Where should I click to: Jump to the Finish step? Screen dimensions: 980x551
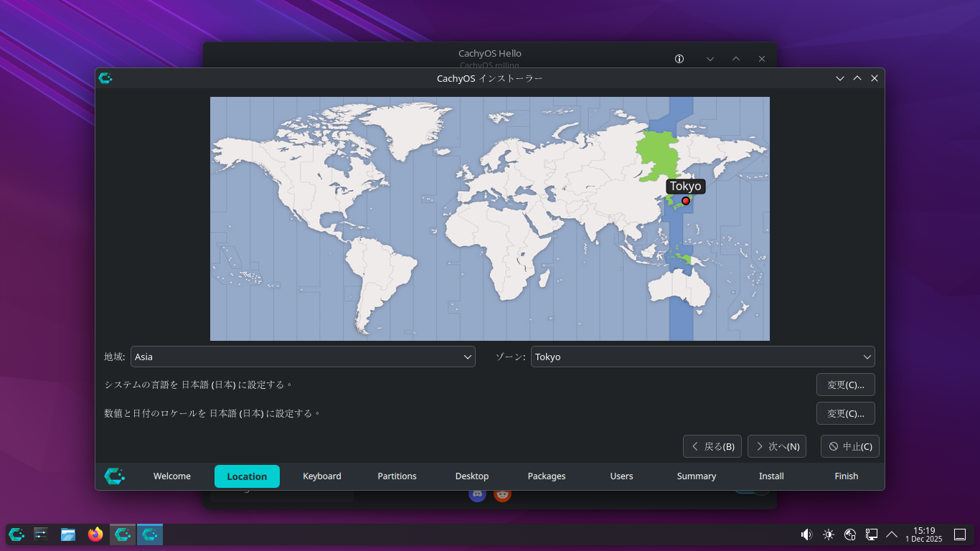[x=847, y=476]
